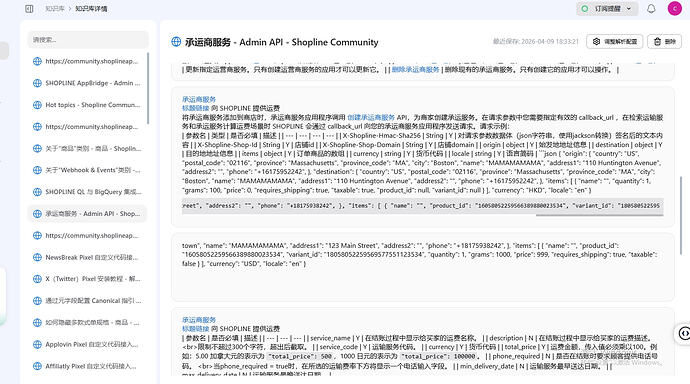
Task: Open 调整解析配置 settings
Action: [615, 41]
